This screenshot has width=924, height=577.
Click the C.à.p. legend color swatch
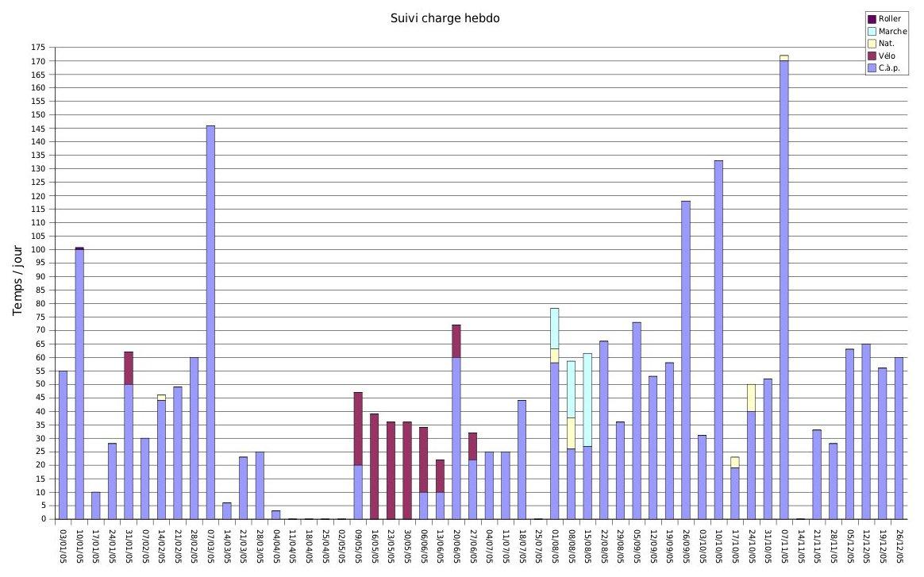pyautogui.click(x=872, y=69)
